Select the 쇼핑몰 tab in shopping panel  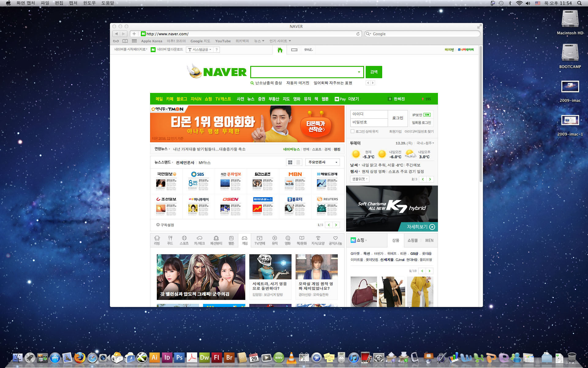pos(412,240)
